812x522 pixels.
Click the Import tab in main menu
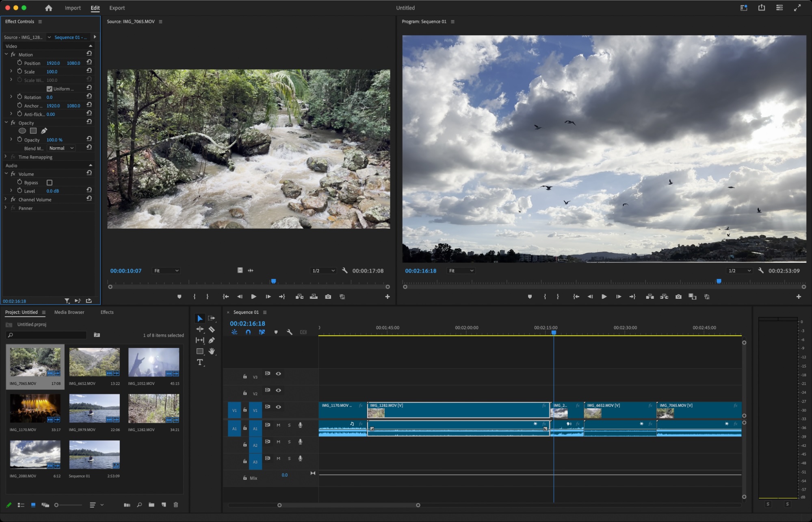pos(72,8)
